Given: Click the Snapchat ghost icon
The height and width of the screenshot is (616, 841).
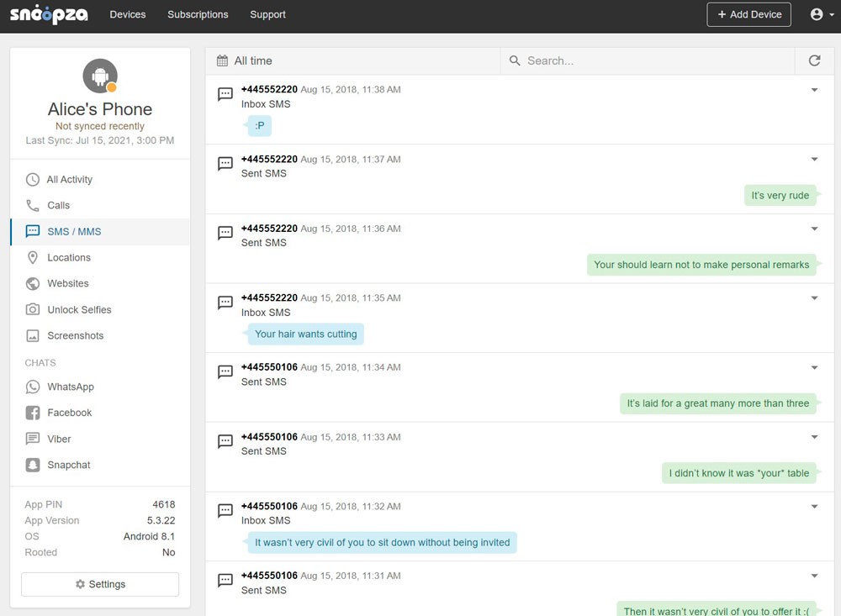Looking at the screenshot, I should point(33,465).
